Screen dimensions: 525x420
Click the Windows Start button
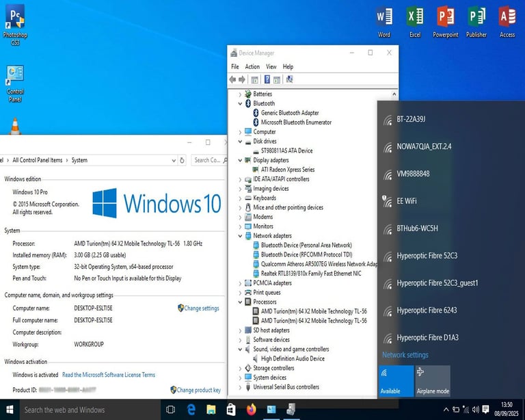click(x=10, y=409)
